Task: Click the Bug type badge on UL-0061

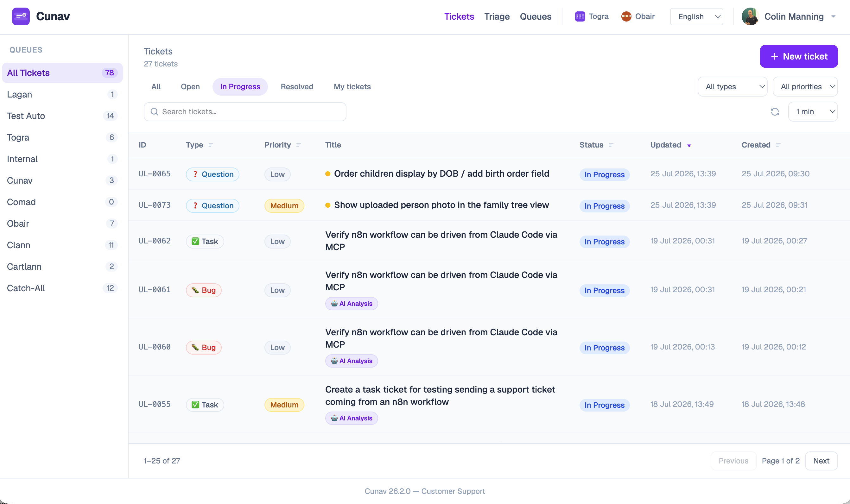Action: [x=204, y=290]
